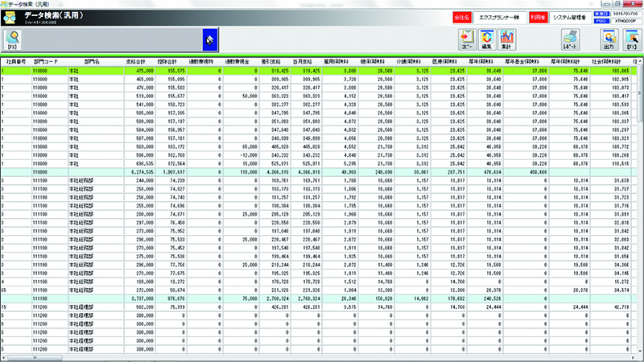Click the blue cursor icon button
This screenshot has height=362, width=644.
coord(208,39)
